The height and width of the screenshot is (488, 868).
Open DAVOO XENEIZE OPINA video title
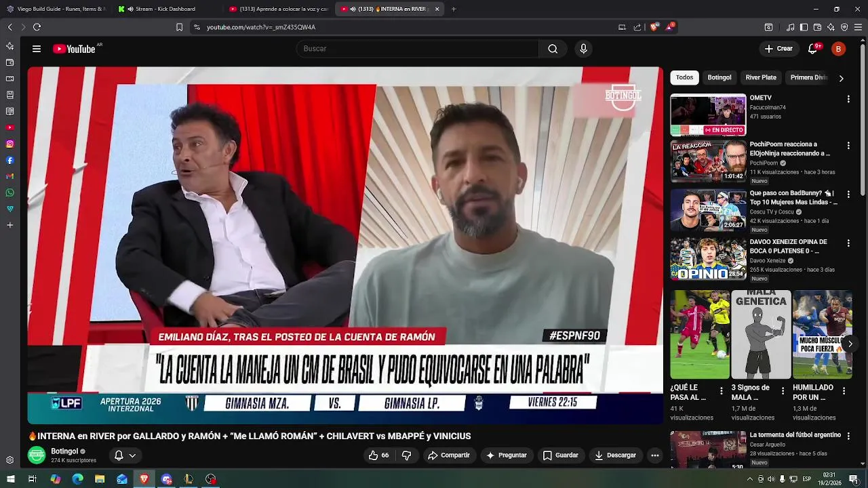click(x=789, y=246)
